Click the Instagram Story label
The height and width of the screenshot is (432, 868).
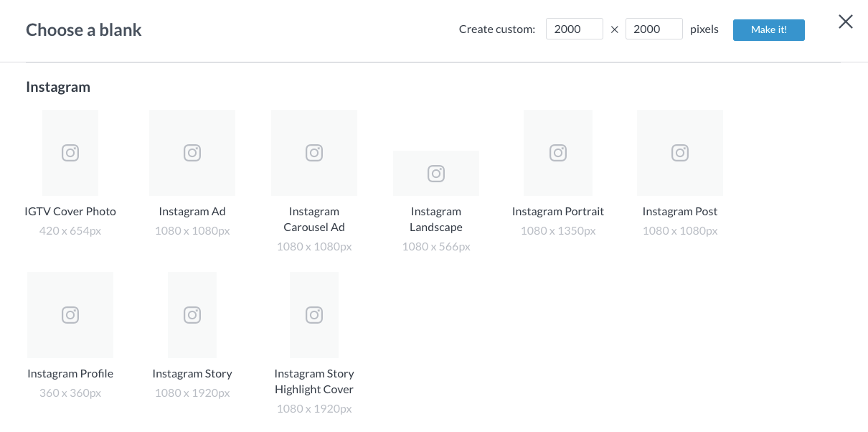click(192, 374)
